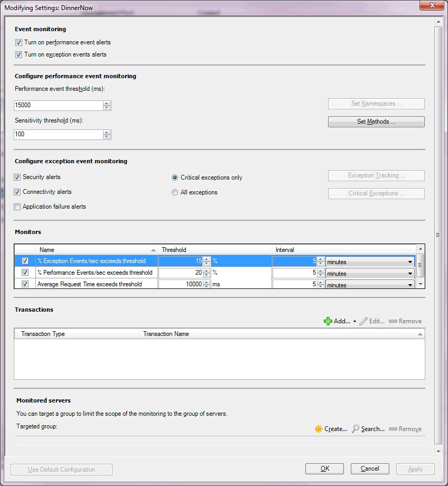Click the Monitors list scroll up arrow
The width and height of the screenshot is (448, 486).
coord(421,249)
